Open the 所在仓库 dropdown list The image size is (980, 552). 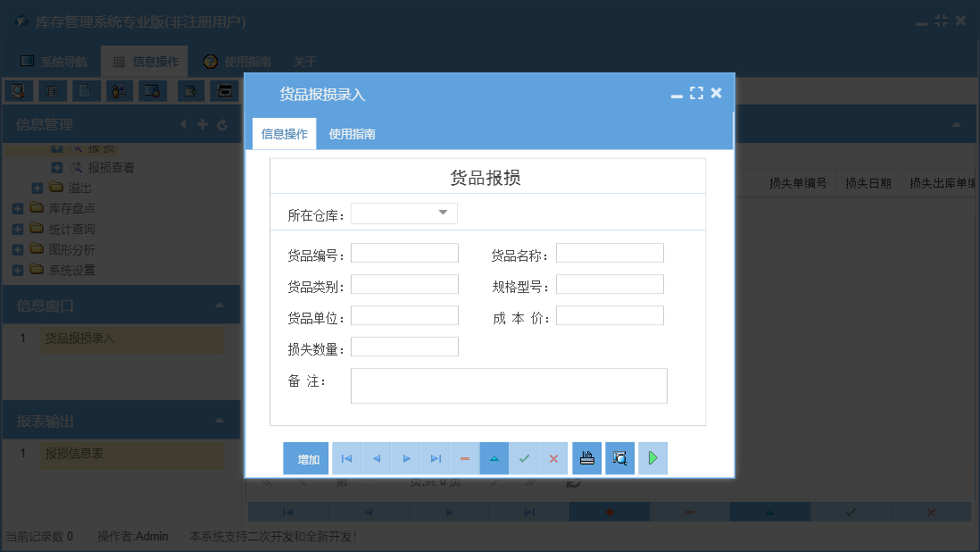click(443, 213)
